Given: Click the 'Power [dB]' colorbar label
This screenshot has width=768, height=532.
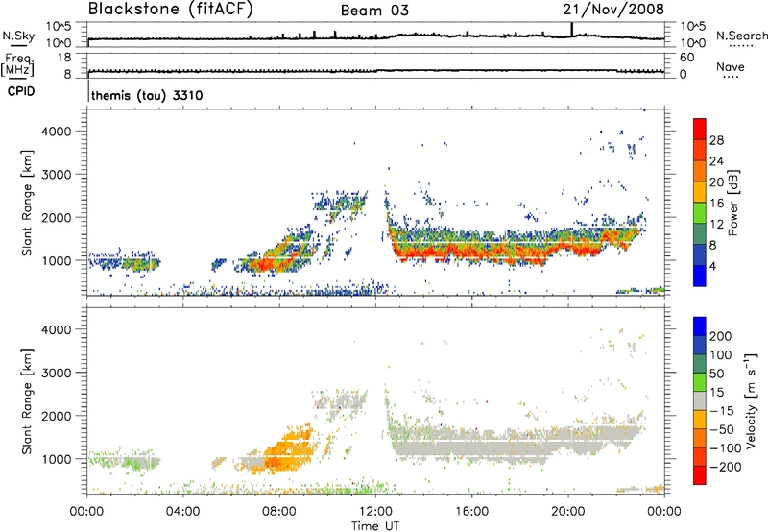Looking at the screenshot, I should (x=732, y=203).
